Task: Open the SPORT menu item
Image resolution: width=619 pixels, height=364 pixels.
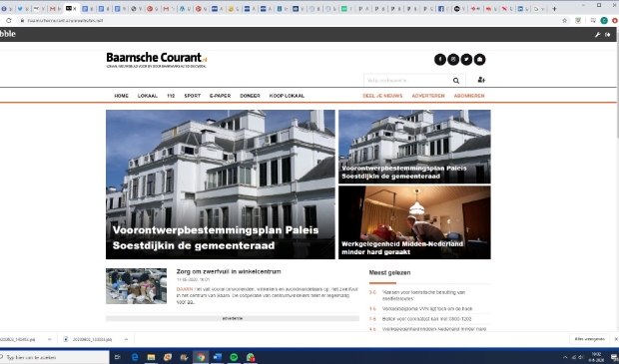Action: [x=193, y=96]
